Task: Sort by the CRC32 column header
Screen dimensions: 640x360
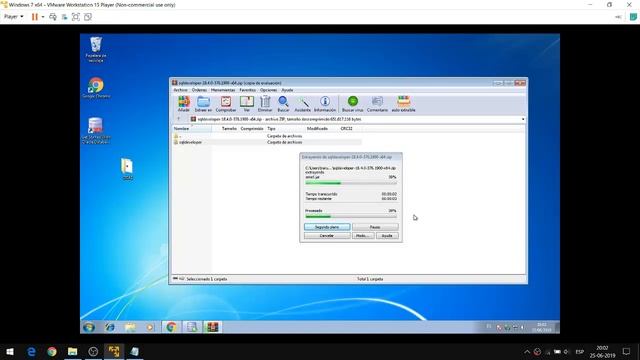Action: click(350, 129)
